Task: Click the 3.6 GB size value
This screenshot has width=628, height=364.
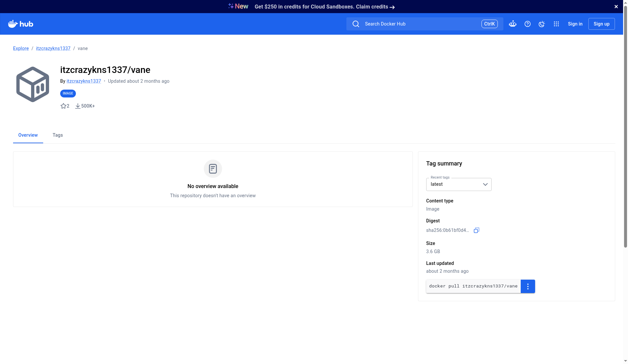Action: 433,251
